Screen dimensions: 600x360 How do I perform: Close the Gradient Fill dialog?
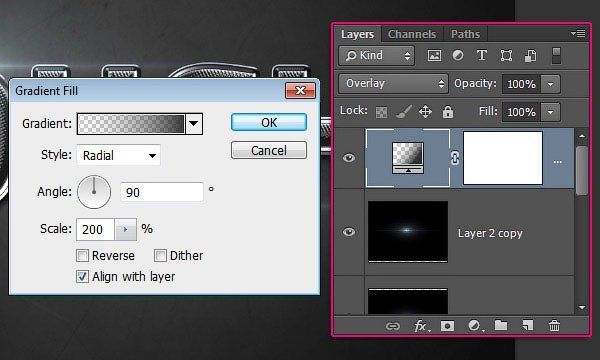tap(300, 90)
